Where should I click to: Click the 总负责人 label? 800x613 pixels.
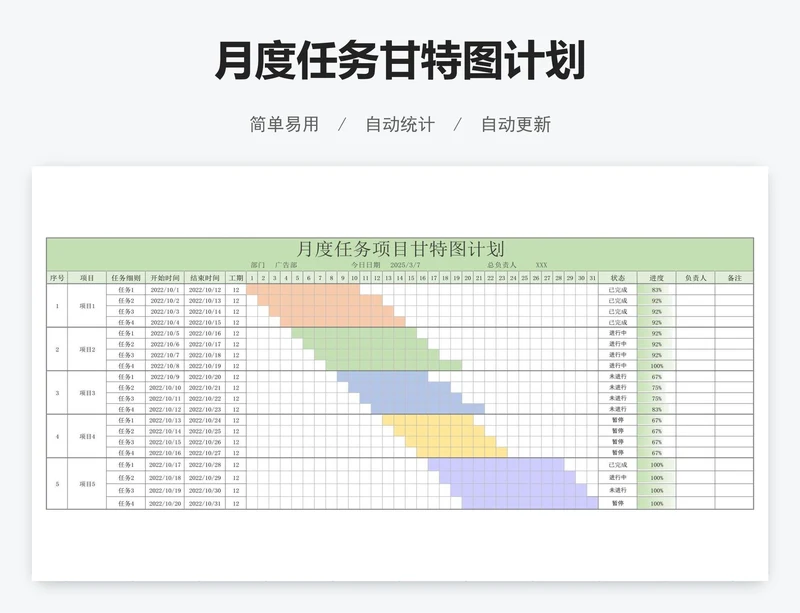tap(502, 265)
